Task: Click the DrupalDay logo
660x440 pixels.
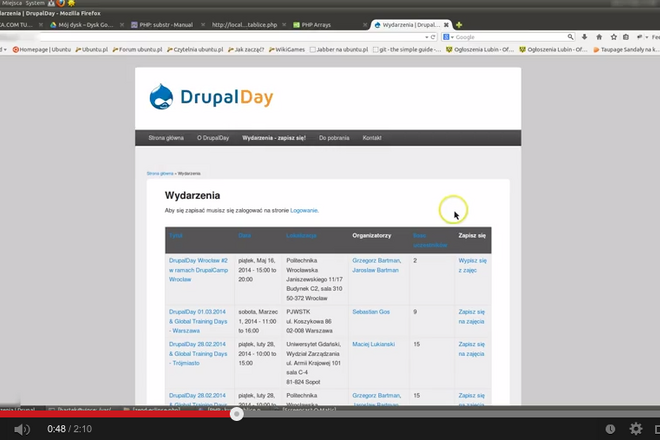Action: pyautogui.click(x=210, y=98)
